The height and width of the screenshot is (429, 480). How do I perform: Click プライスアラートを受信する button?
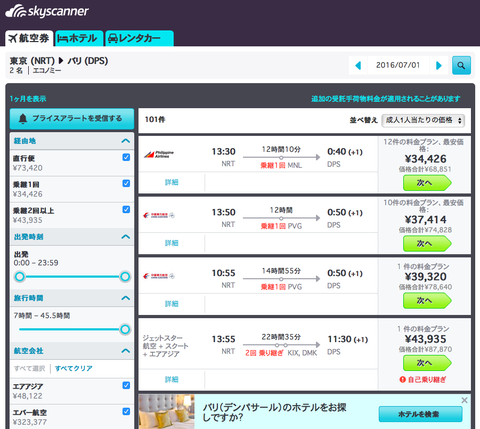(72, 119)
